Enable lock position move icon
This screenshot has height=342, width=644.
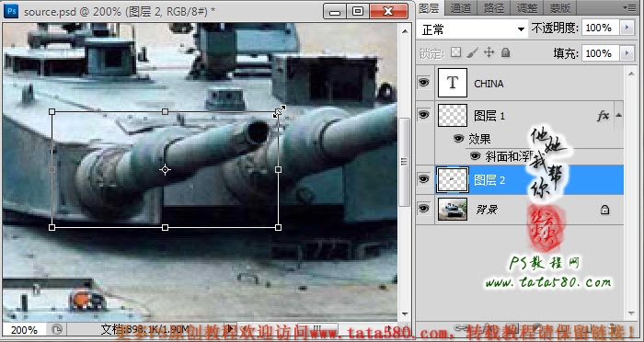489,52
